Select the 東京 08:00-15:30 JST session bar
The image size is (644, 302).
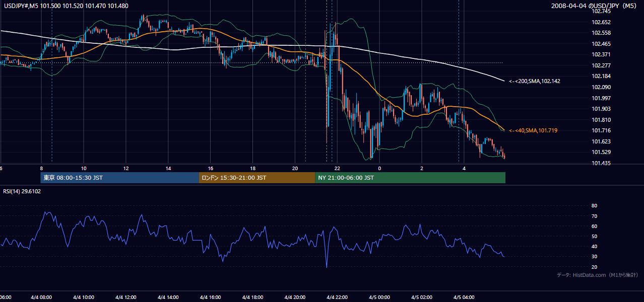(x=120, y=178)
